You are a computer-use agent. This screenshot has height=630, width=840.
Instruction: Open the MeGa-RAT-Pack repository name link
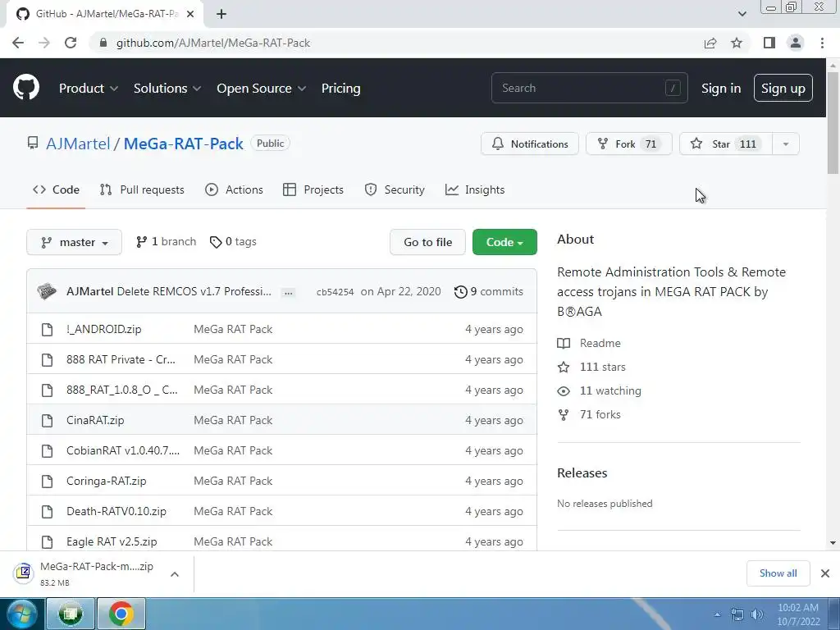[x=183, y=144]
